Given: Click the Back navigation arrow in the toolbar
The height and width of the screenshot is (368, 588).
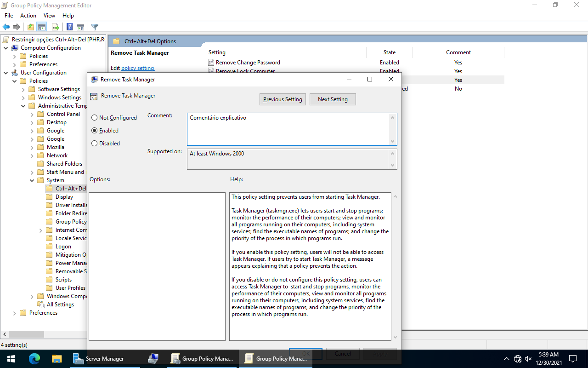Looking at the screenshot, I should point(6,27).
